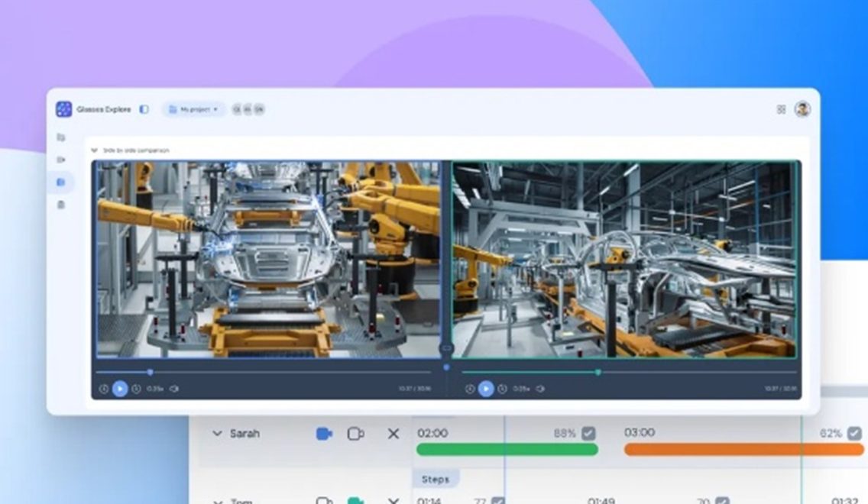Open the My project dropdown

193,109
